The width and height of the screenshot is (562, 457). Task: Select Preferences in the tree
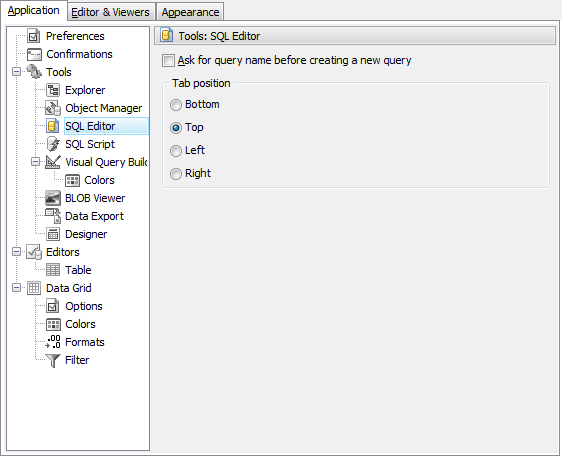(75, 36)
